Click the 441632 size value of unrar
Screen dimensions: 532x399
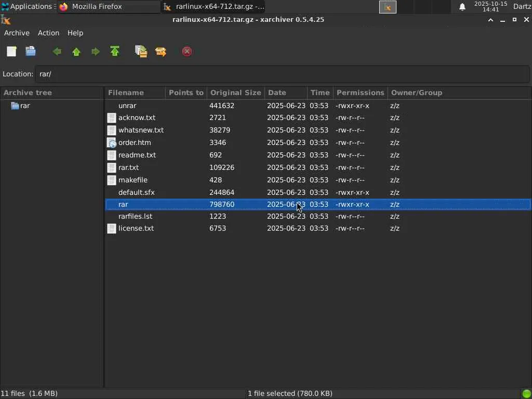tap(221, 106)
